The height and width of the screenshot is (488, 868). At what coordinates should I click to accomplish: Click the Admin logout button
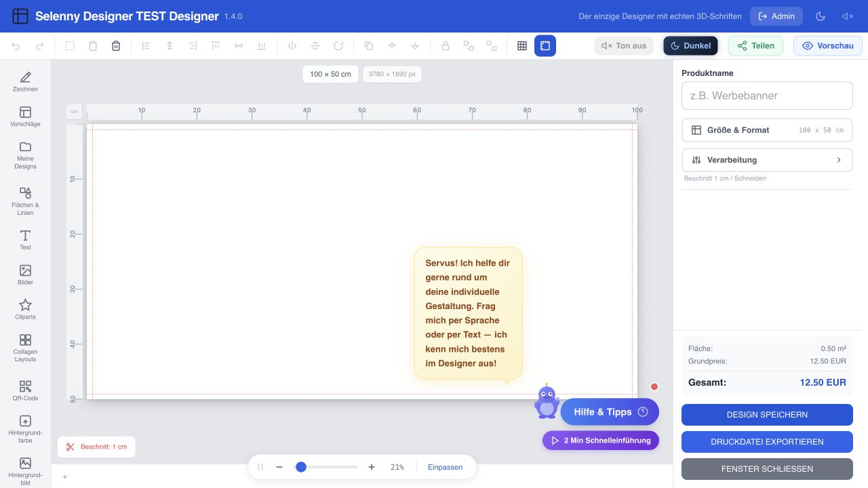click(776, 16)
